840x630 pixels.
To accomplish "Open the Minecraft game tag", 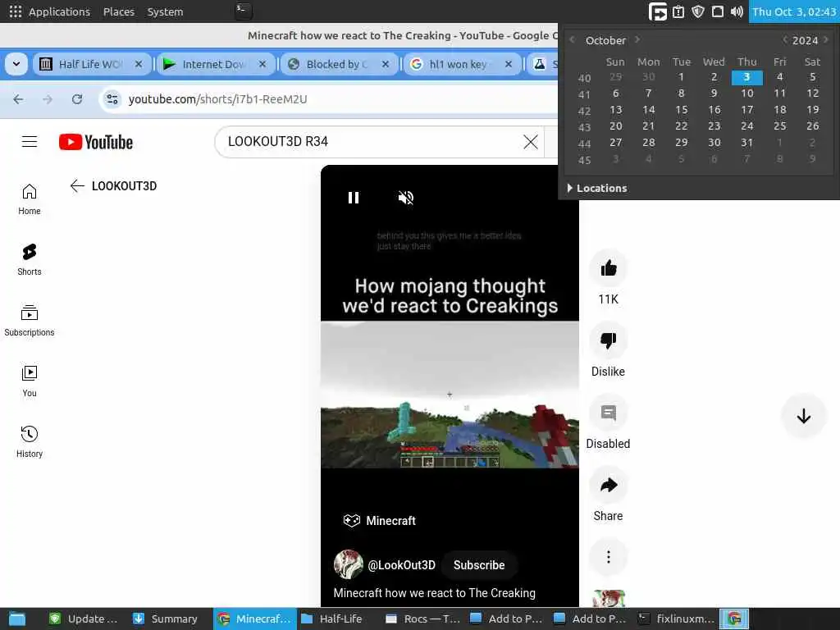I will tap(379, 521).
